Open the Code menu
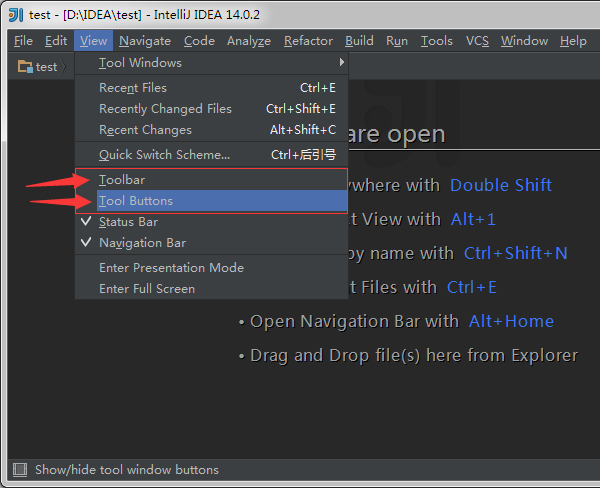Image resolution: width=600 pixels, height=488 pixels. tap(199, 41)
